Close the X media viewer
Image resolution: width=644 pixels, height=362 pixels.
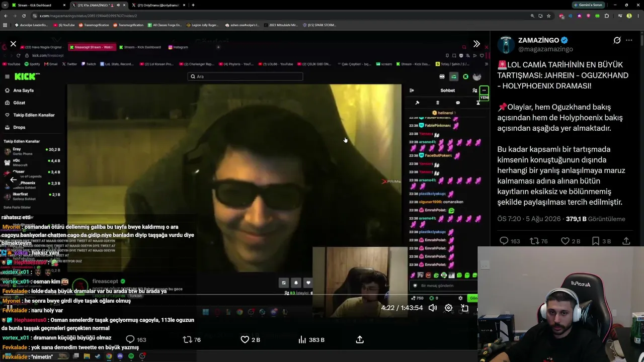[x=14, y=44]
